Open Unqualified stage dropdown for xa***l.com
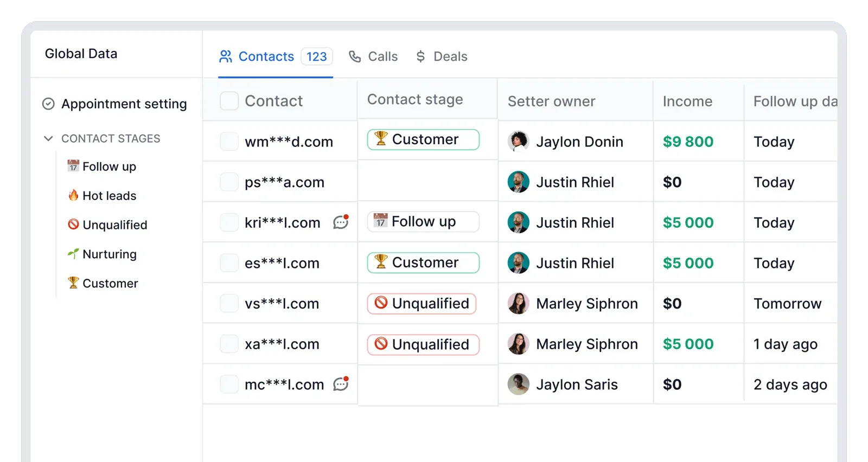The width and height of the screenshot is (868, 462). click(423, 344)
